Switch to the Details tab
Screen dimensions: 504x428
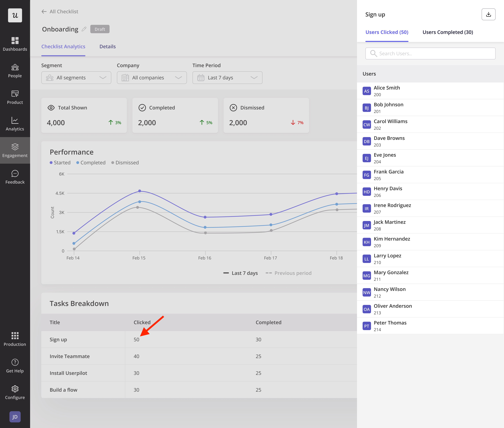click(108, 47)
